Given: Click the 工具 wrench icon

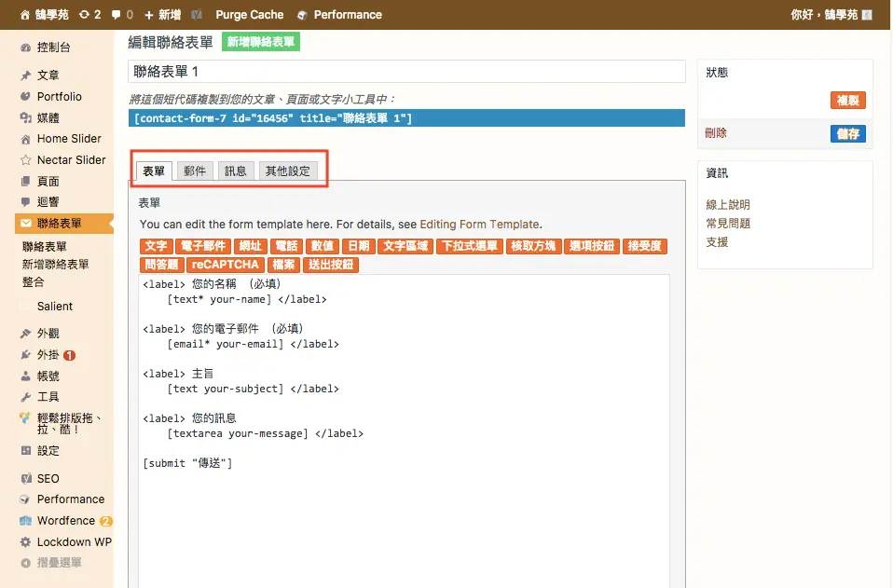Looking at the screenshot, I should 25,397.
